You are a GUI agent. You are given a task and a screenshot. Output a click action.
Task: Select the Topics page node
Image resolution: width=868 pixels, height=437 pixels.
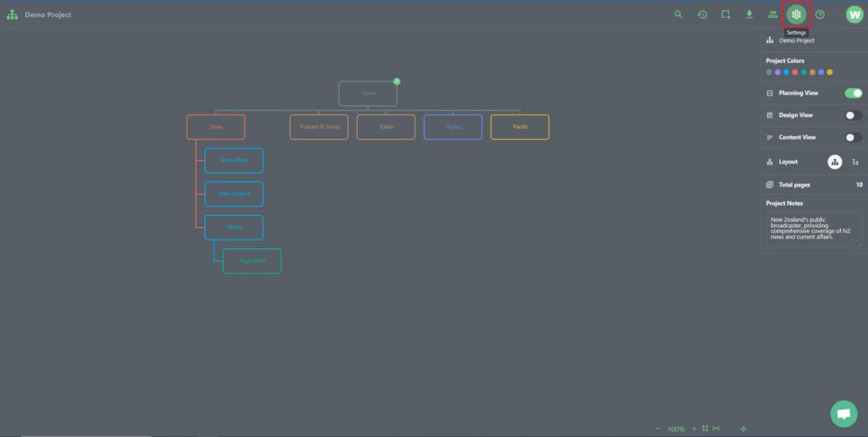tap(453, 127)
